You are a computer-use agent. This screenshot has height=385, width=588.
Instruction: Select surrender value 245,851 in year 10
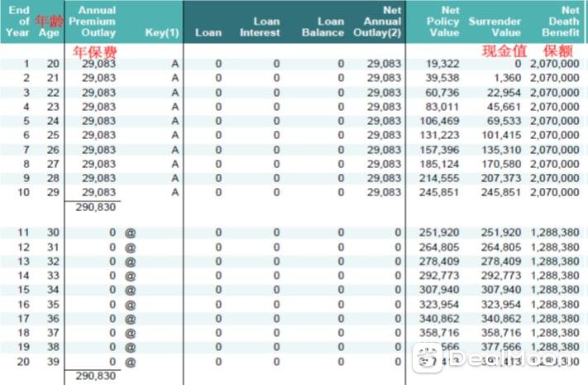coord(501,192)
